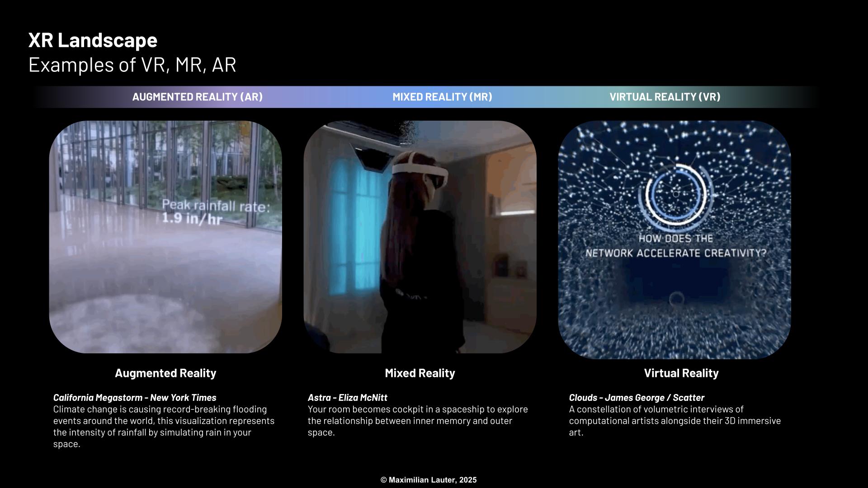Click 'Clouds – James George / Scatter' title

637,398
